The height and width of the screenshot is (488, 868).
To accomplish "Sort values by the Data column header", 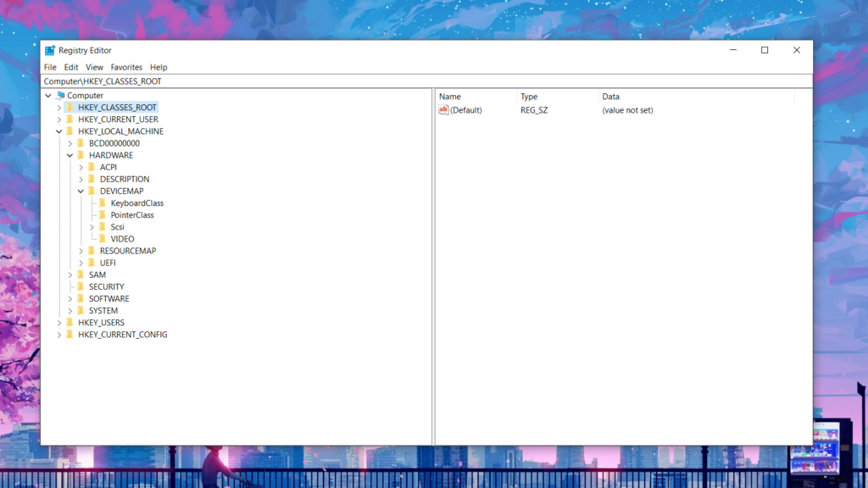I will click(x=697, y=97).
